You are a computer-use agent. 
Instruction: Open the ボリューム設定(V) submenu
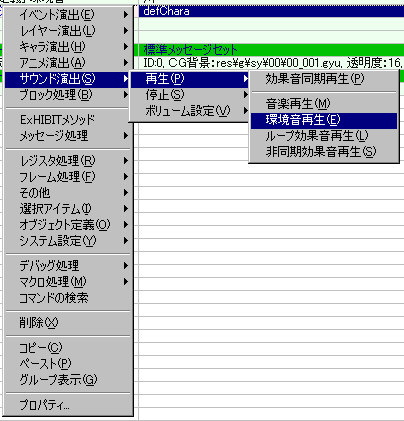189,111
